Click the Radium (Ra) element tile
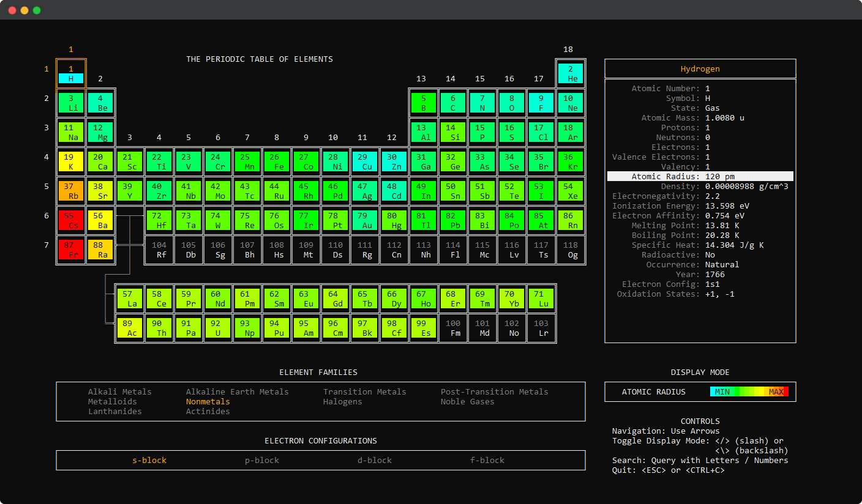 pyautogui.click(x=100, y=250)
